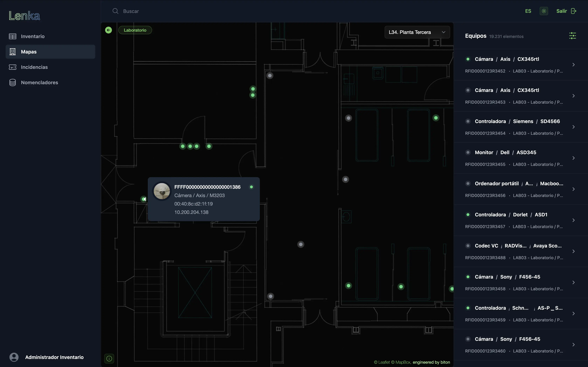Open the info icon at map bottom-left

[109, 358]
